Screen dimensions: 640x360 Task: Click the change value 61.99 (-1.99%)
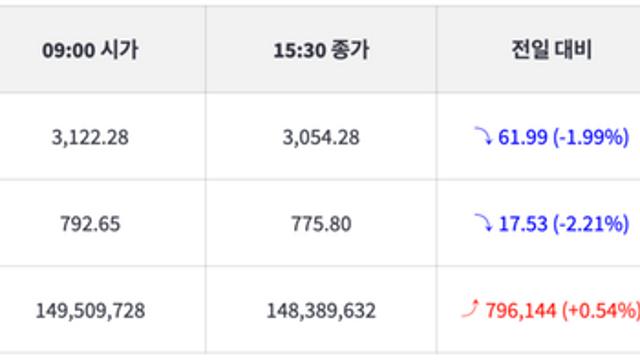[564, 137]
